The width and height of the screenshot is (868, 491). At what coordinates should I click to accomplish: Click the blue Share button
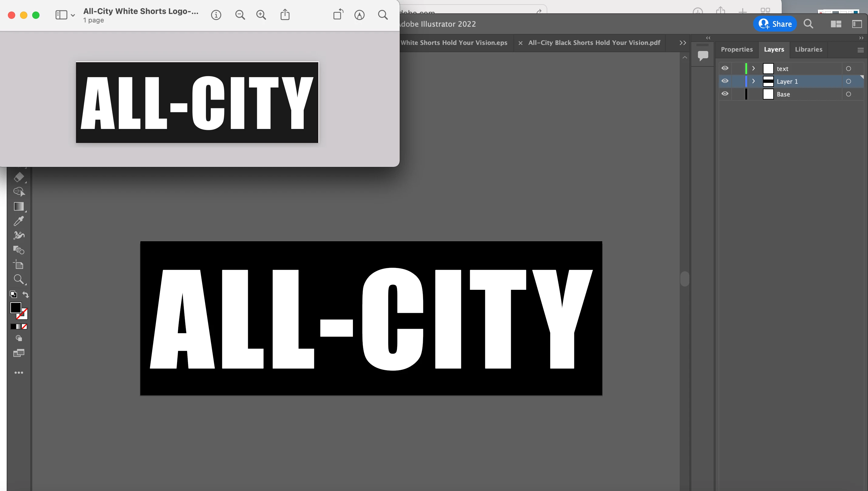[775, 24]
